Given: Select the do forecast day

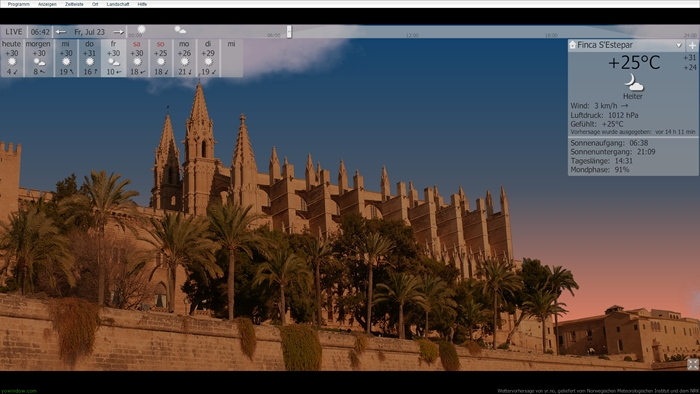Looking at the screenshot, I should [89, 58].
